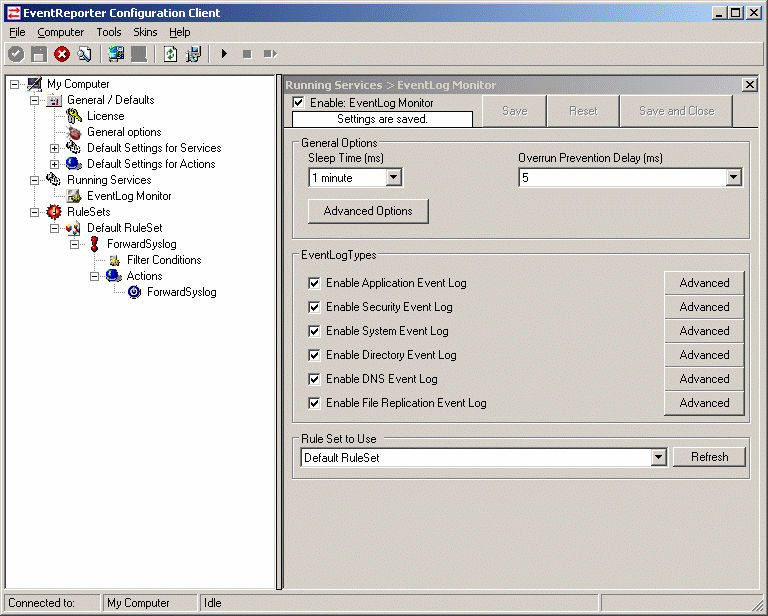Screen dimensions: 768x616
Task: Click the ForwardSyslog action icon
Action: pyautogui.click(x=134, y=292)
